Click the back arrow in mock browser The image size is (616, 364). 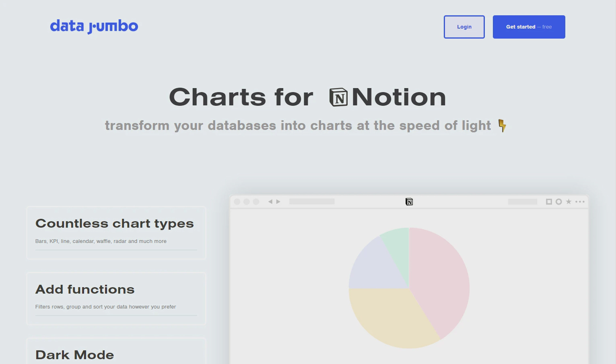[x=270, y=202]
